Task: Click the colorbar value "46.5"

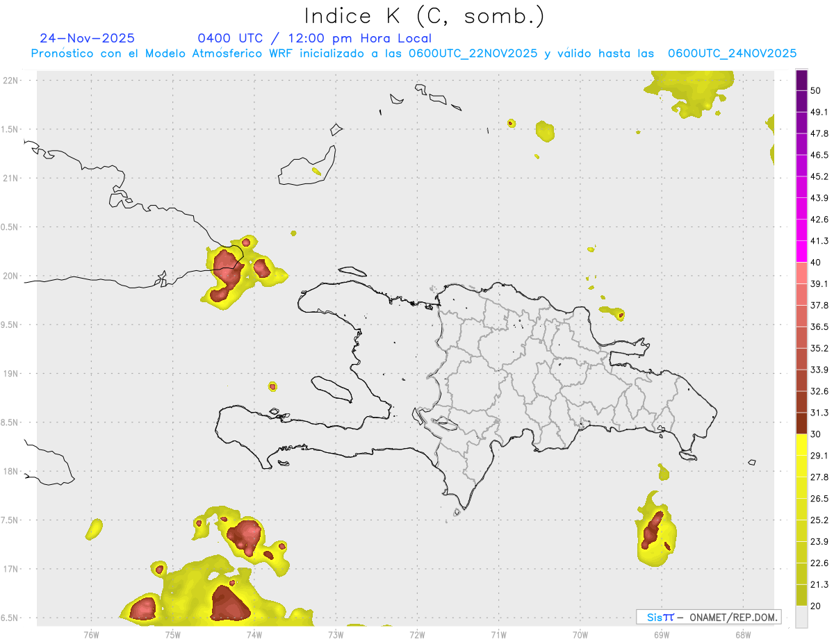Action: 819,155
